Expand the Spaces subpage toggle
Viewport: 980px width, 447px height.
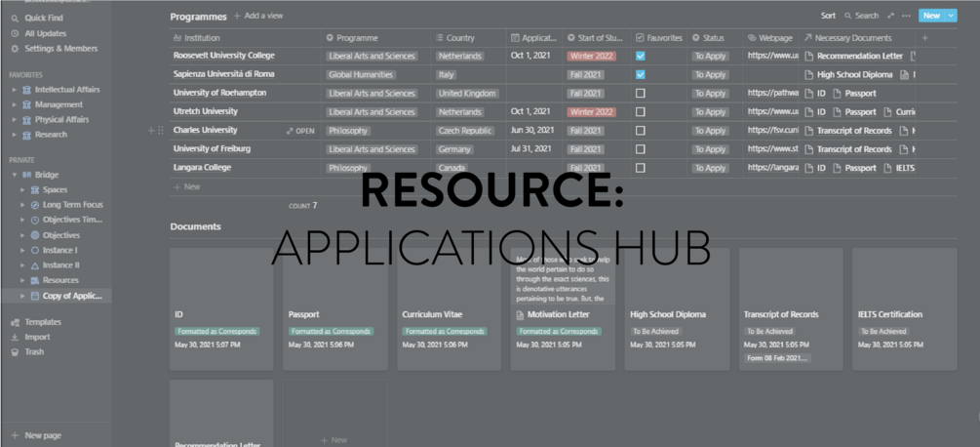(23, 189)
